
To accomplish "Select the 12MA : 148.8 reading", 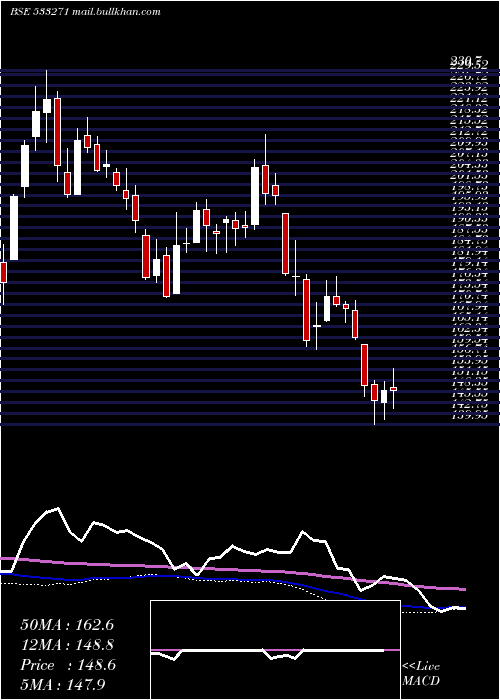I will point(67,645).
